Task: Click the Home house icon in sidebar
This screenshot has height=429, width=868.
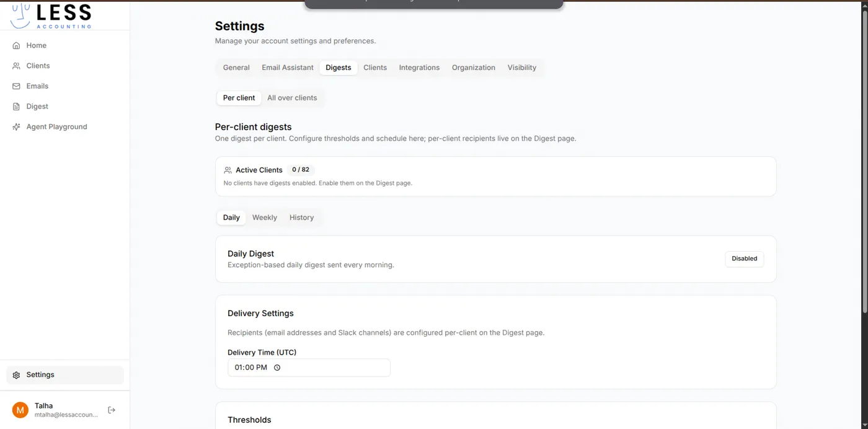Action: click(16, 45)
